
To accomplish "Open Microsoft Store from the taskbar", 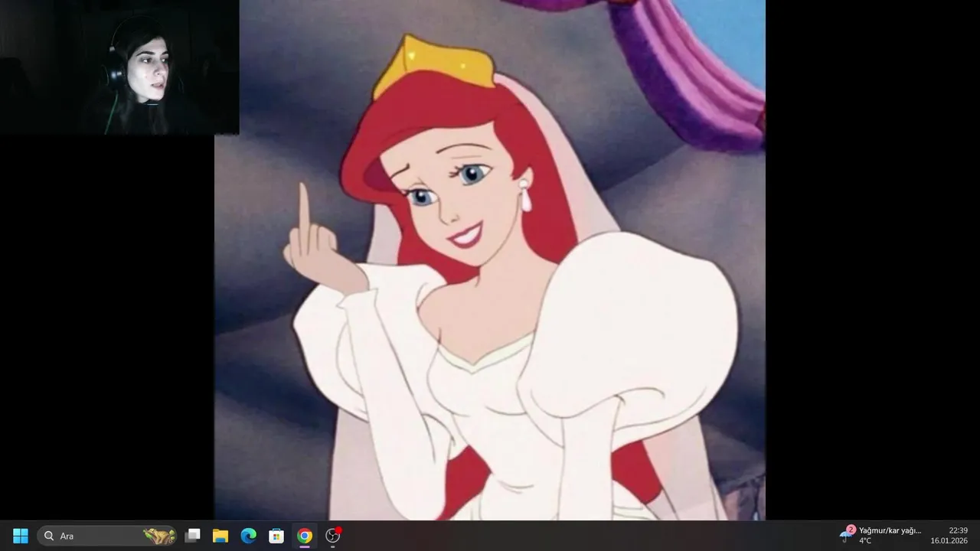I will click(x=276, y=536).
